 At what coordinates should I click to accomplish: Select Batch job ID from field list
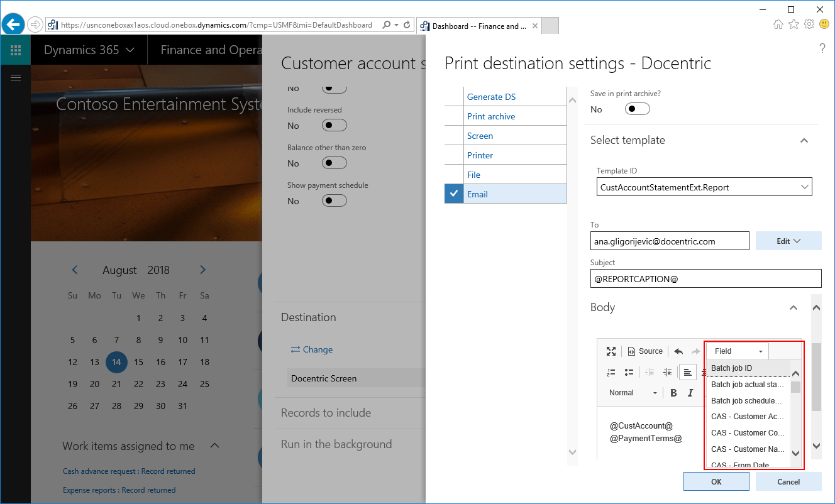click(x=748, y=368)
